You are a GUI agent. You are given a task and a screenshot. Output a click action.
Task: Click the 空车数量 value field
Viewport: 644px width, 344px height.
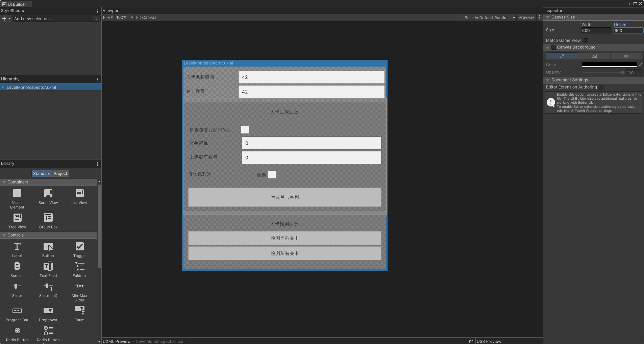point(312,143)
